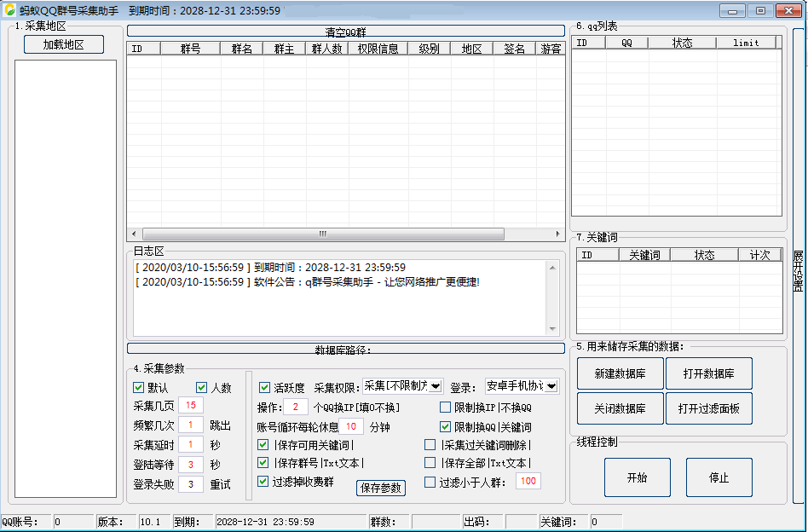
Task: Click the log line showing 到期时间
Action: click(270, 268)
